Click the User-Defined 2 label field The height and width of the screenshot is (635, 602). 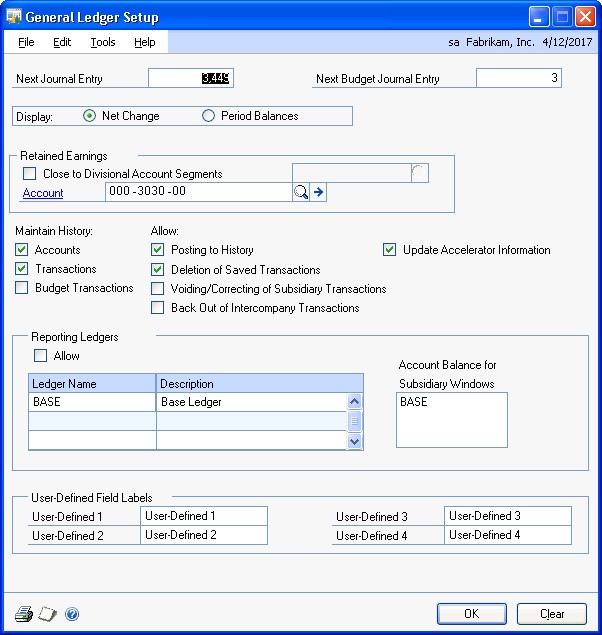click(204, 535)
